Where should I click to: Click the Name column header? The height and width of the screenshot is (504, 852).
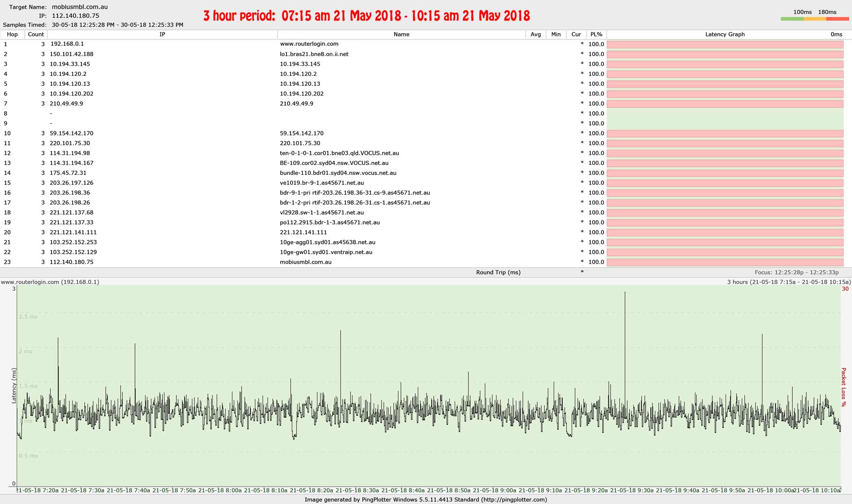401,35
